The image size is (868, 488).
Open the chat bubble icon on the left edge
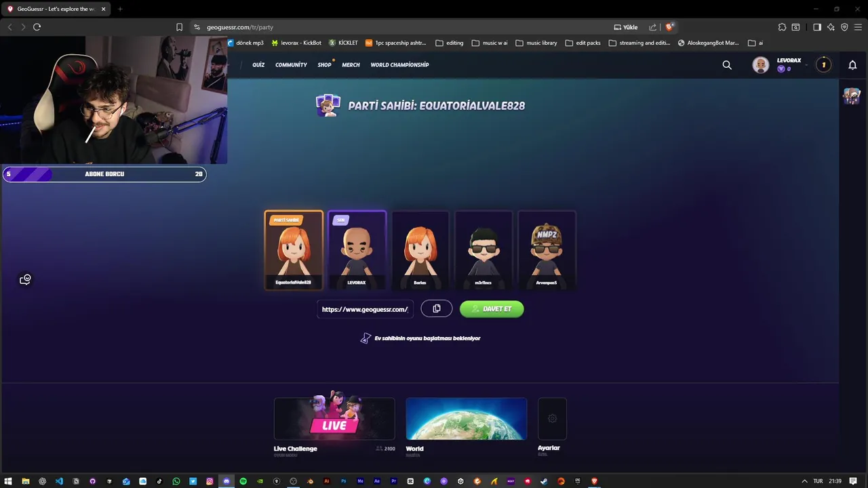click(25, 279)
